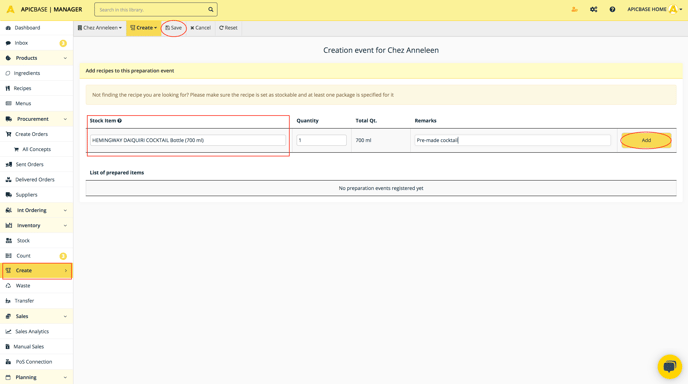Open Sales Analytics label link
Viewport: 688px width, 384px height.
pos(32,332)
